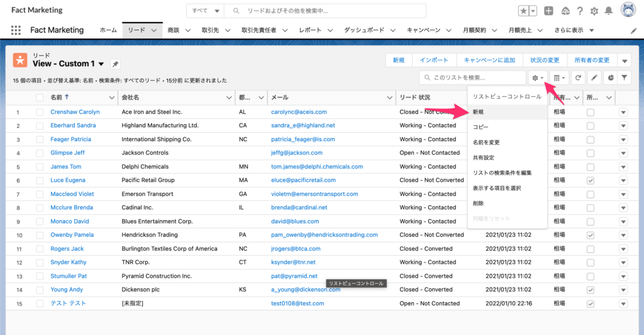Click the inline edit pencil icon
The height and width of the screenshot is (335, 644).
pos(594,77)
